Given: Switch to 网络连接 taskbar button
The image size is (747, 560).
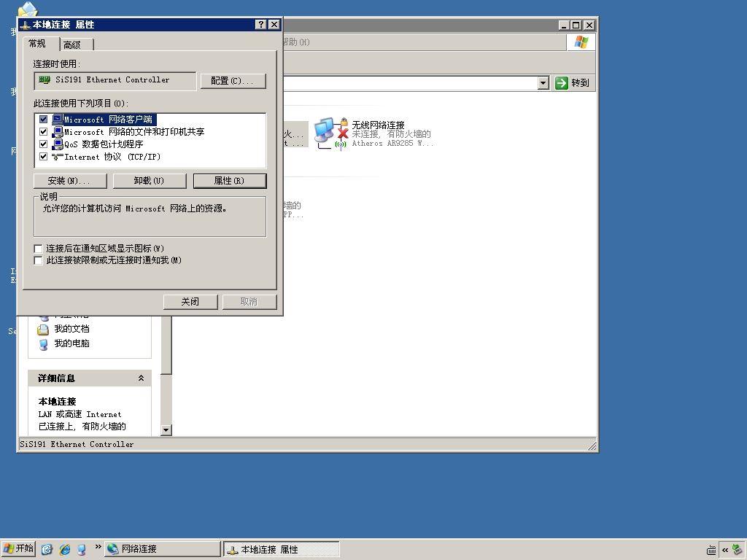Looking at the screenshot, I should [163, 548].
